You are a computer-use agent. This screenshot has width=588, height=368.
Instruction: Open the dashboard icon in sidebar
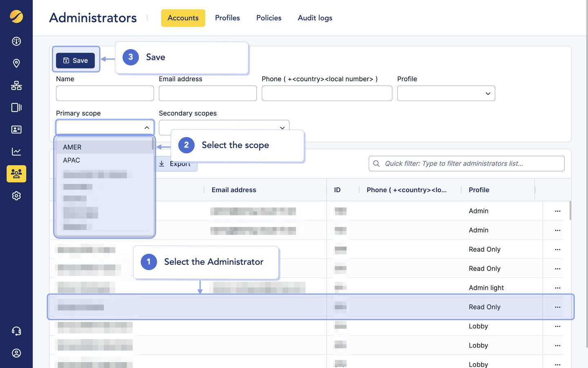[16, 41]
